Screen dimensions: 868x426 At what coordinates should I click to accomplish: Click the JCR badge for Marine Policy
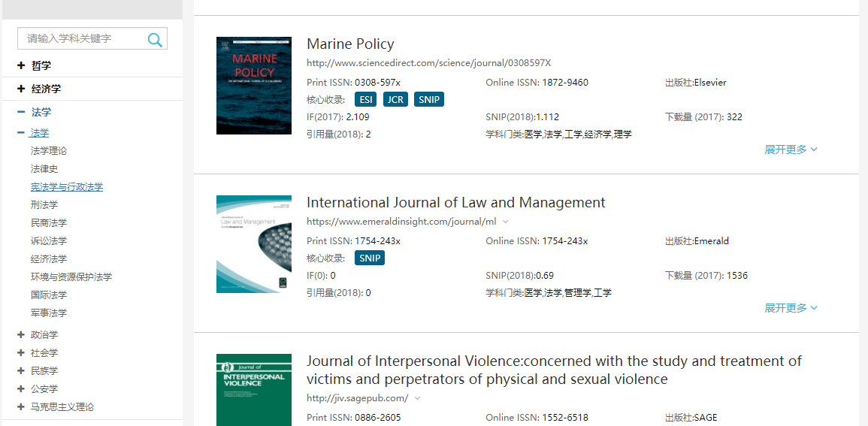tap(395, 100)
